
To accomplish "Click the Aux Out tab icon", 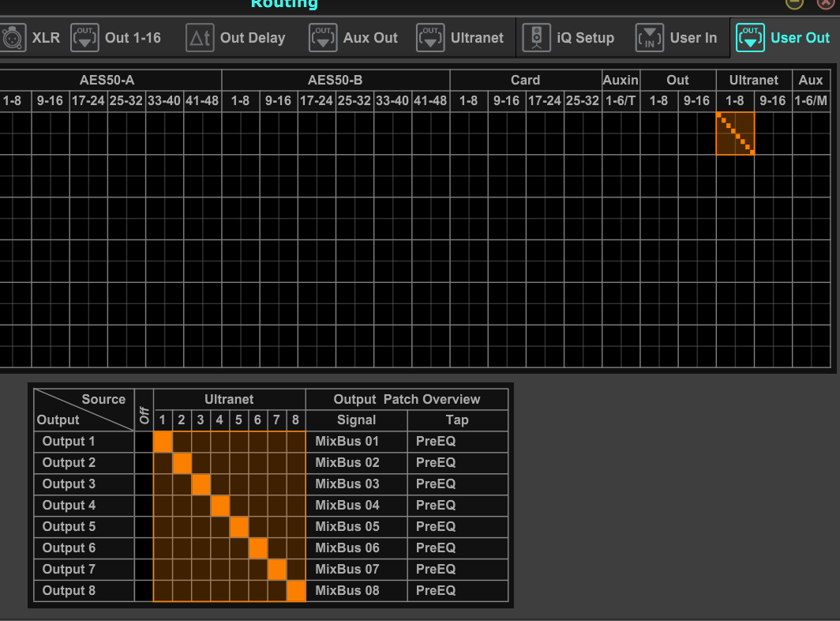I will (x=323, y=38).
